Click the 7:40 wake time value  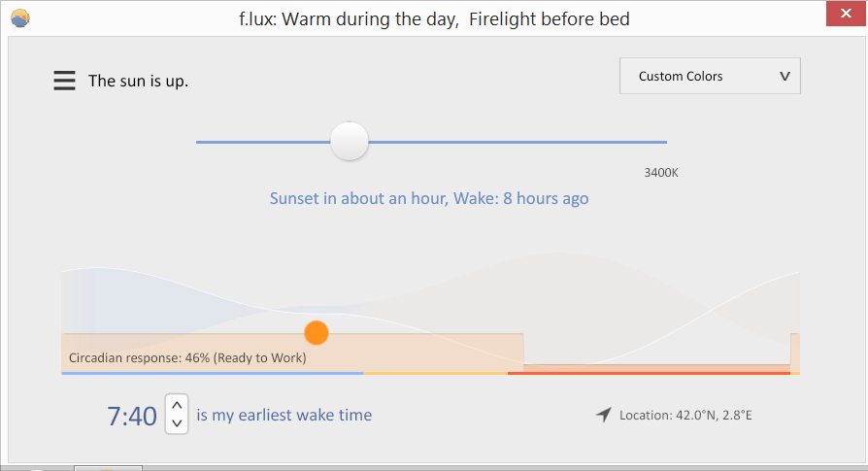pyautogui.click(x=132, y=416)
